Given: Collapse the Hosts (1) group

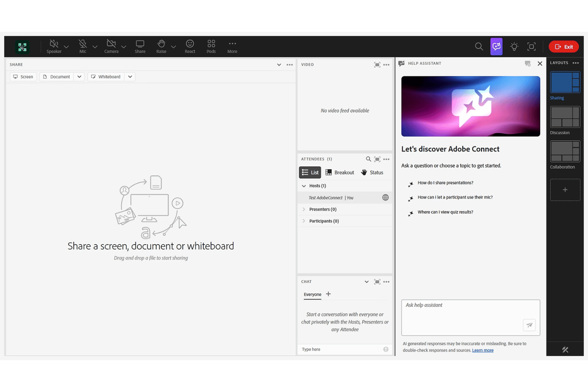Looking at the screenshot, I should pos(304,186).
